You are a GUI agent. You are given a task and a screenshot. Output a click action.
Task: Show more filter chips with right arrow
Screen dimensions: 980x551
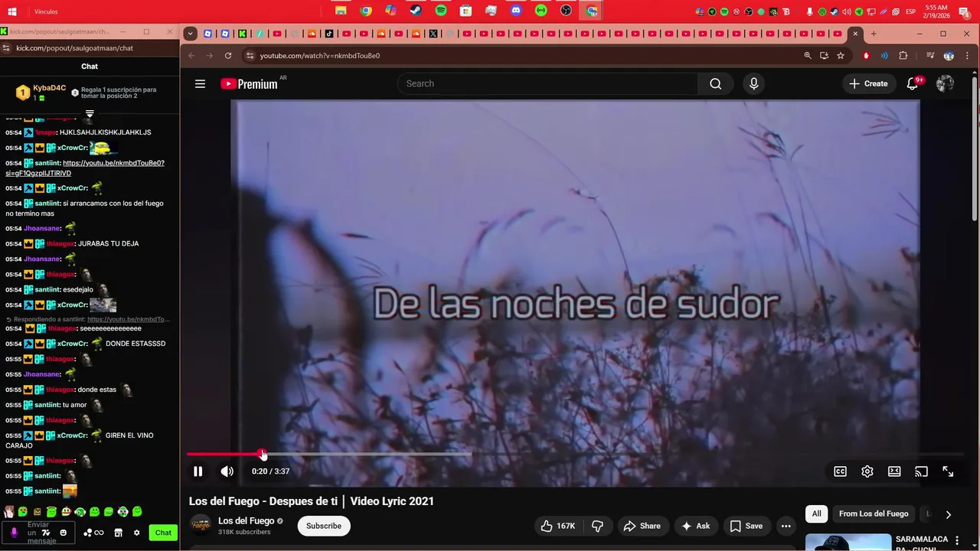948,514
